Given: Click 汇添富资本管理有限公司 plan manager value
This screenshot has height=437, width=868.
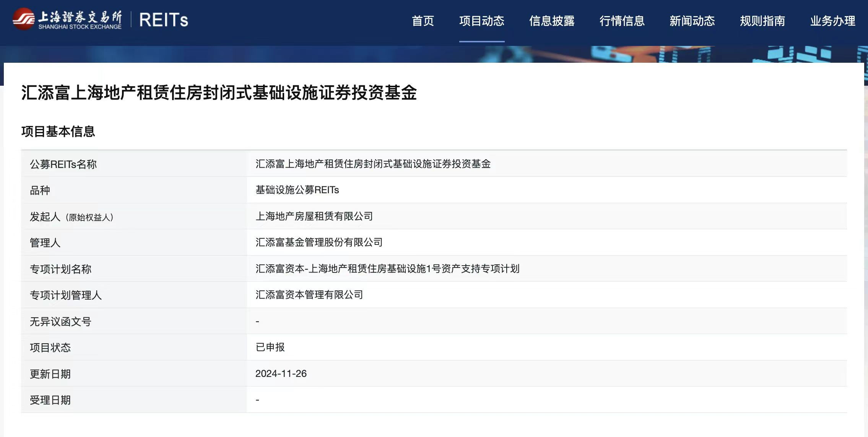Looking at the screenshot, I should (309, 295).
